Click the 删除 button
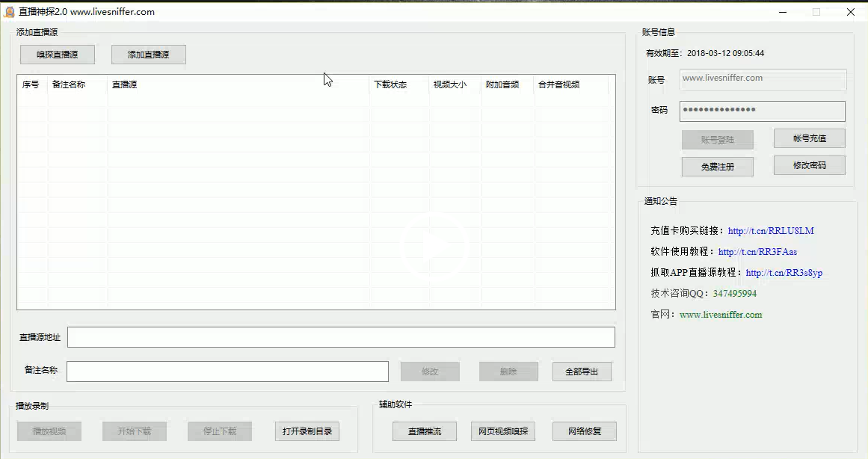 pyautogui.click(x=508, y=372)
